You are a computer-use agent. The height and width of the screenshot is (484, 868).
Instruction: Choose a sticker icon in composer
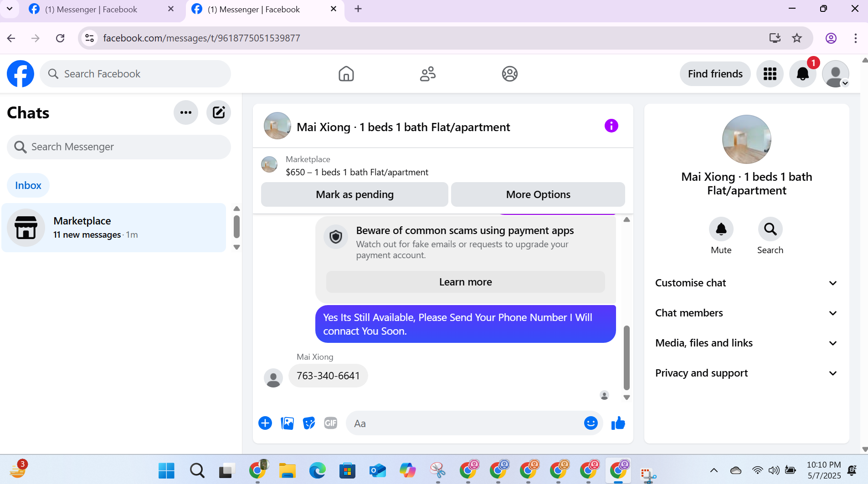tap(309, 423)
